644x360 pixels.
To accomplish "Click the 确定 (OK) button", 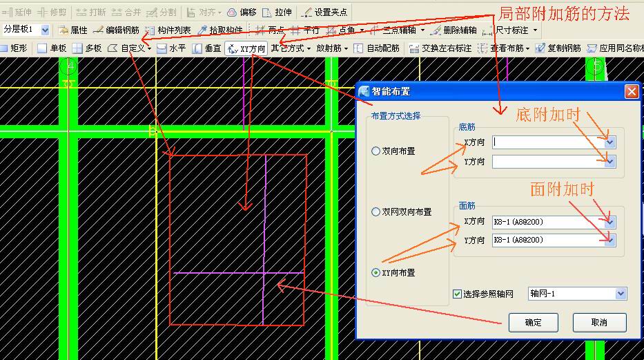I will point(533,322).
